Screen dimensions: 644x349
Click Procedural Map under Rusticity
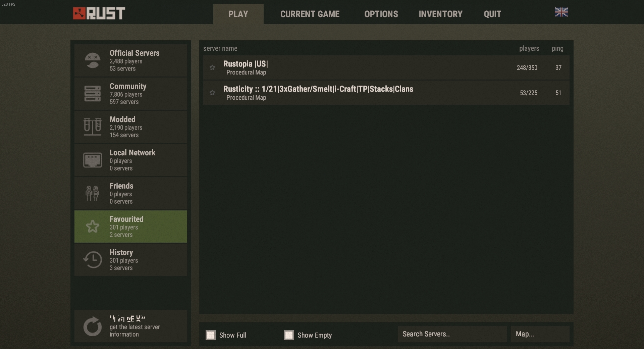[x=246, y=98]
